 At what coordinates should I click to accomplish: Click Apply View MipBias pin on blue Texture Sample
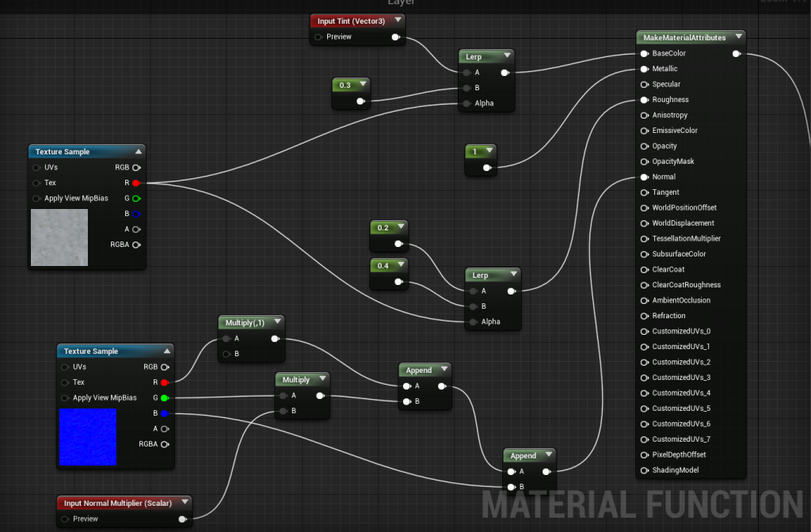[65, 398]
